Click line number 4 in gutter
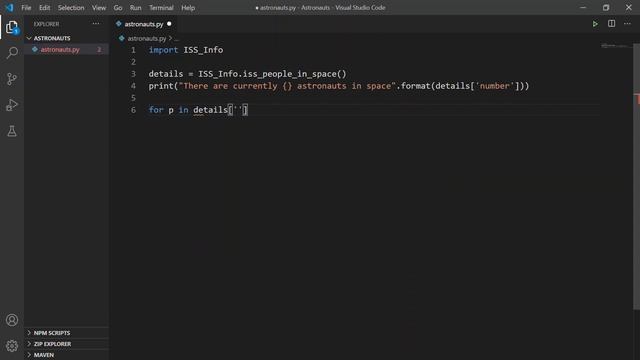Image resolution: width=640 pixels, height=360 pixels. tap(133, 86)
